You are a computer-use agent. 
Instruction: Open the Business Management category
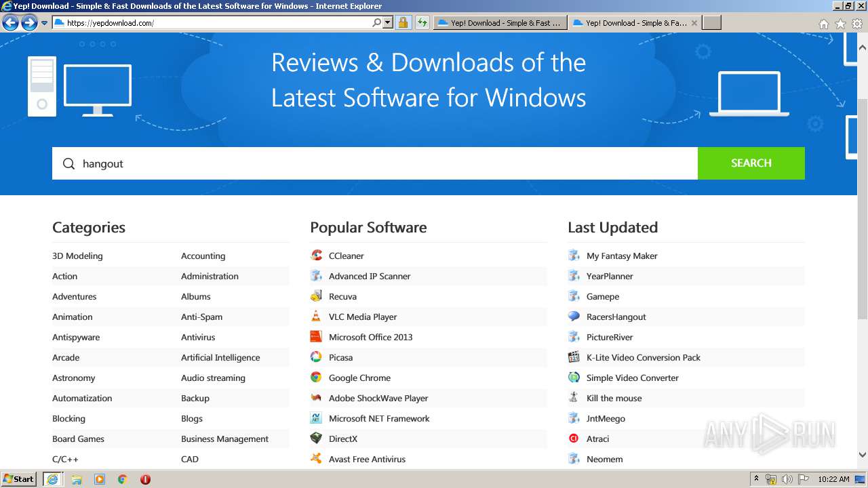224,439
